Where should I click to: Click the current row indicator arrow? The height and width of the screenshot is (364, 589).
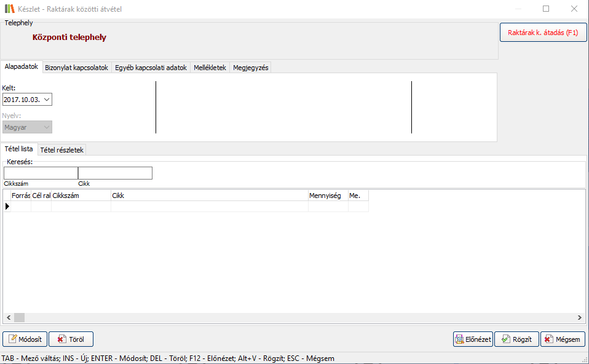pyautogui.click(x=7, y=207)
